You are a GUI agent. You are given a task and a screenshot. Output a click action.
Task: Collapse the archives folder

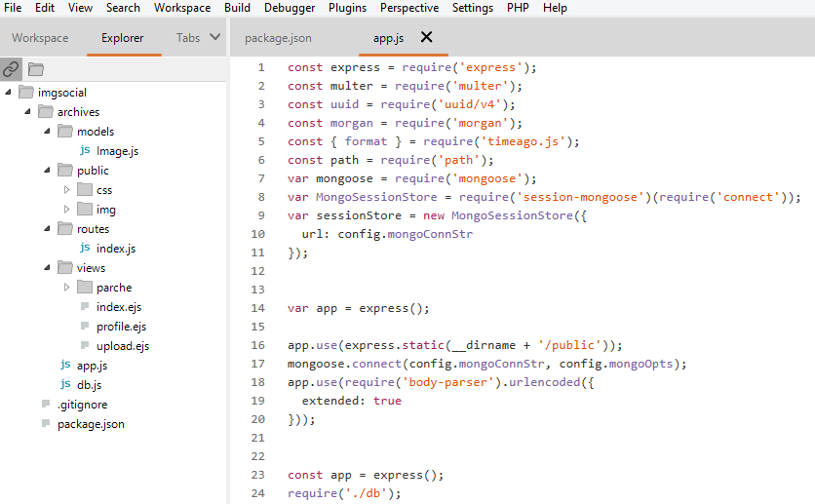[27, 111]
